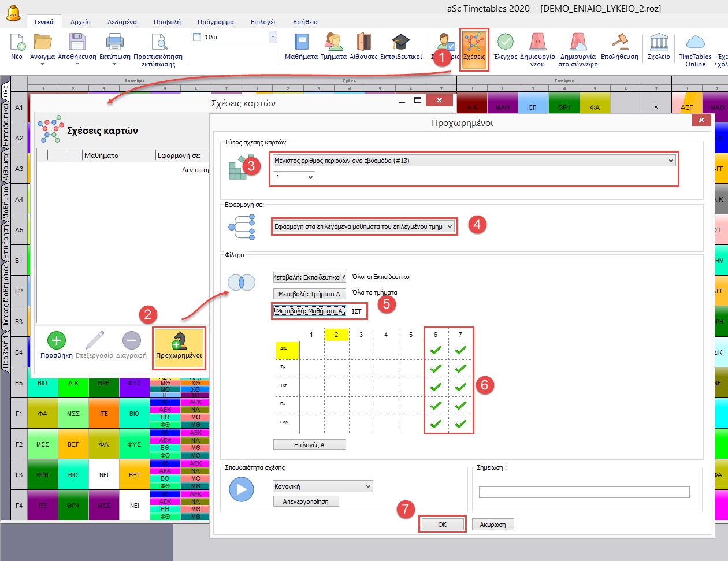Toggle Wednesday period 6 checkmark
Viewport: 728px width, 561px height.
click(436, 387)
